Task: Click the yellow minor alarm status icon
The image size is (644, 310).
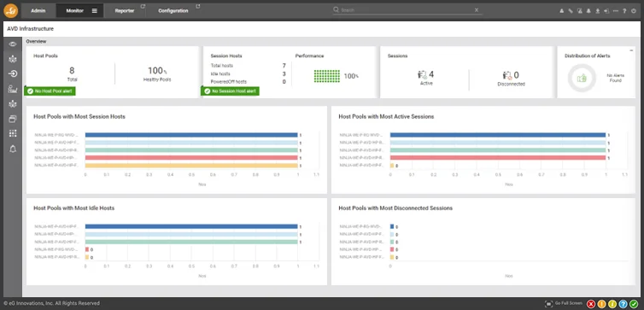Action: click(612, 304)
